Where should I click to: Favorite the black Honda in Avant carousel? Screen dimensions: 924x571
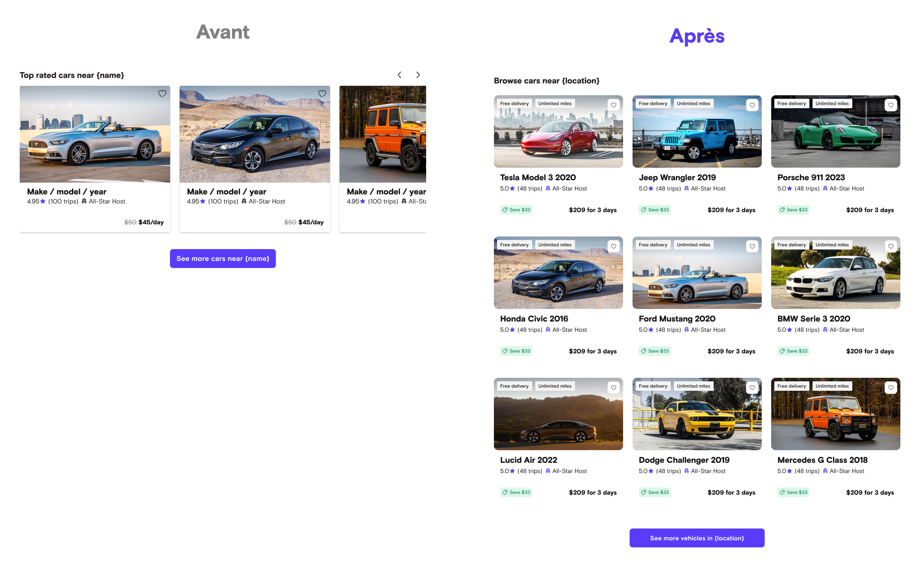pyautogui.click(x=322, y=94)
